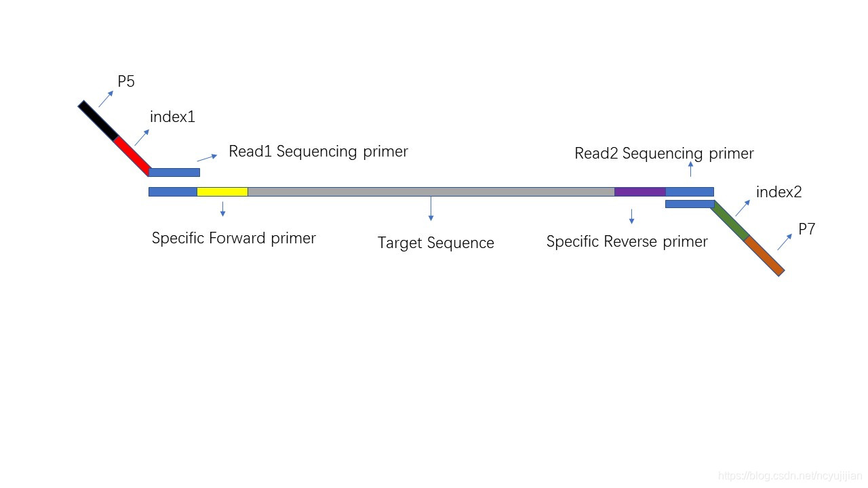
Task: Click the index2 text label
Action: 778,192
